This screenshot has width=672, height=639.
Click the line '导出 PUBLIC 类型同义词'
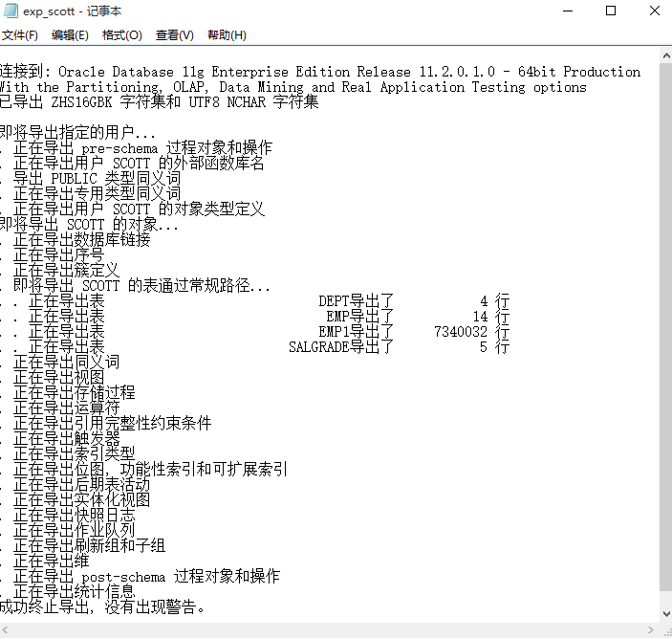(97, 179)
